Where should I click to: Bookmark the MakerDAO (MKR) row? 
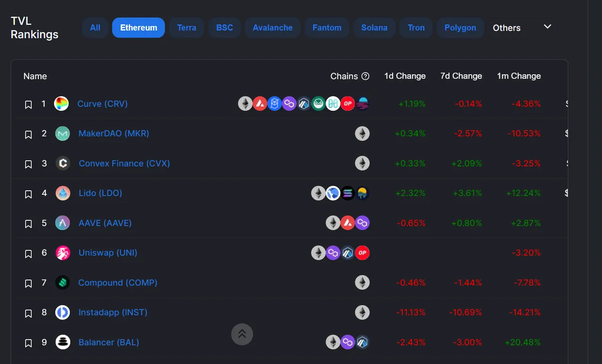[28, 135]
